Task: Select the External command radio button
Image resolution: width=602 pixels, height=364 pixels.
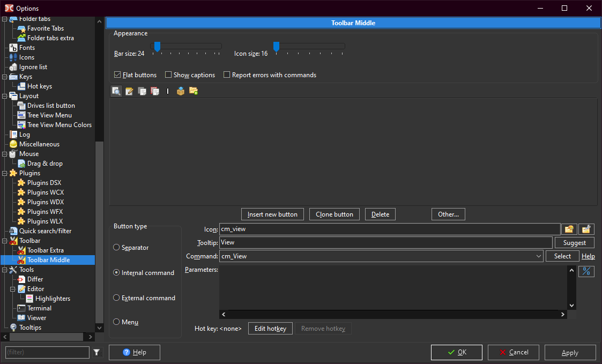Action: pyautogui.click(x=116, y=298)
